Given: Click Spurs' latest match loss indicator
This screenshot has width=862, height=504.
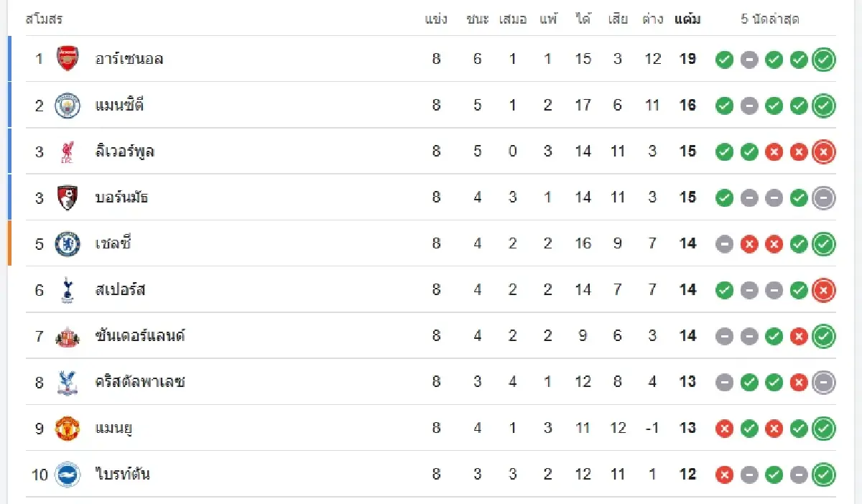Looking at the screenshot, I should pyautogui.click(x=824, y=290).
